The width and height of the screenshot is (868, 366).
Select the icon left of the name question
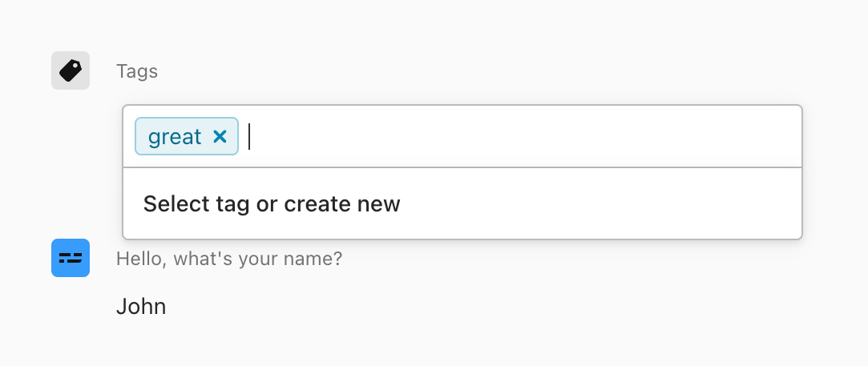71,258
